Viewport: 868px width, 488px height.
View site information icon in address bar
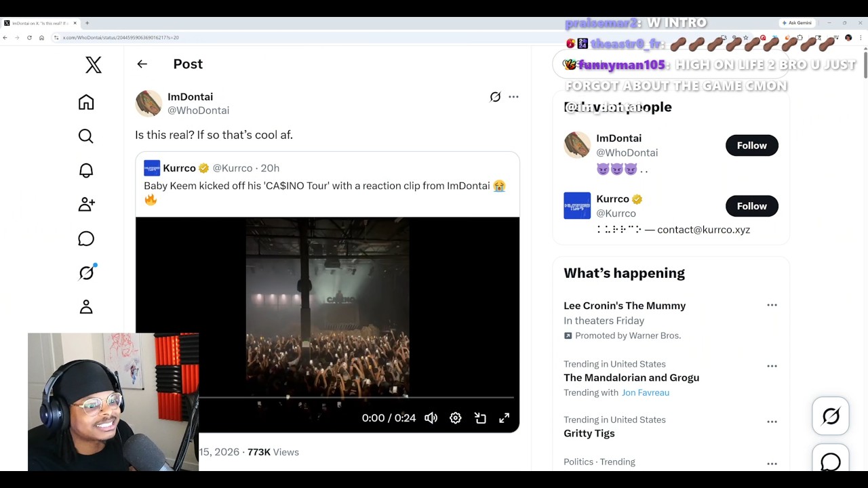pos(56,37)
